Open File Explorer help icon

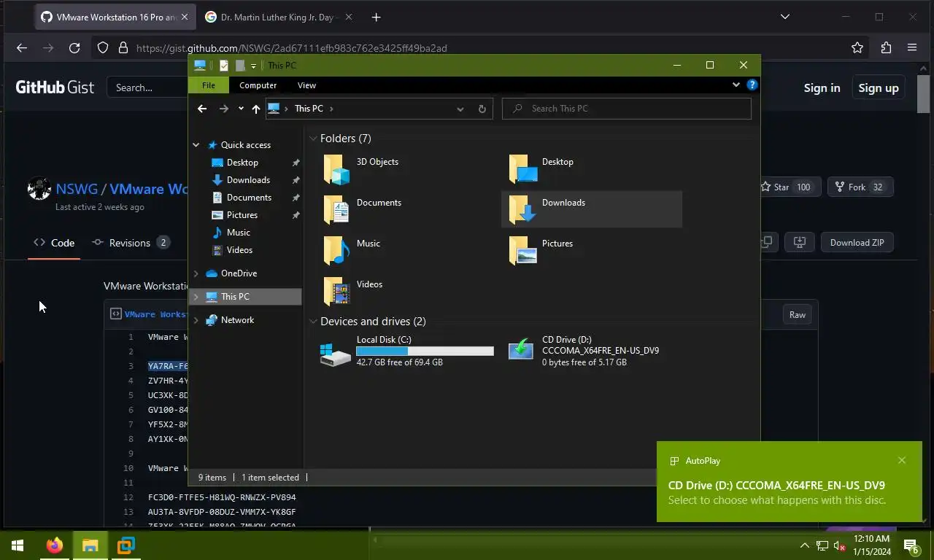point(752,85)
